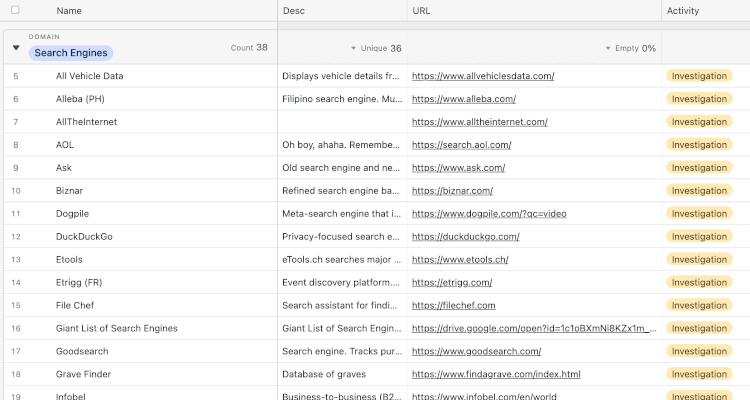Viewport: 750px width, 400px height.
Task: Open the dogpile.com video link
Action: [489, 213]
